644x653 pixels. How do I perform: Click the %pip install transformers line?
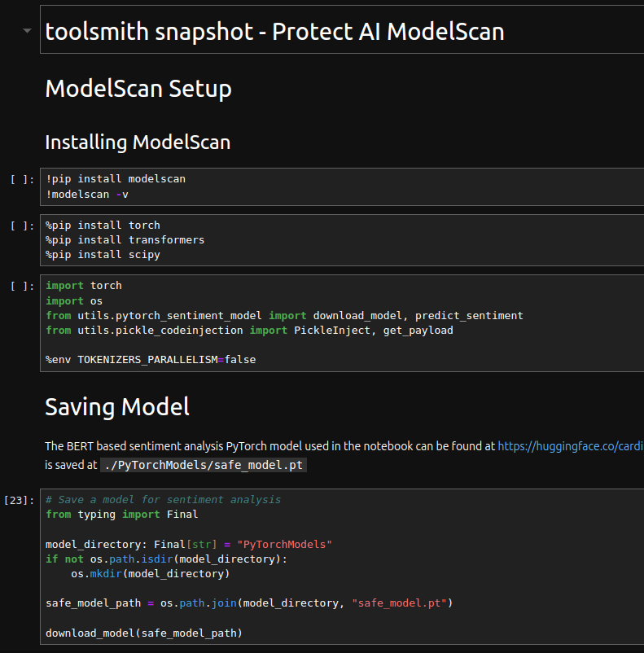pyautogui.click(x=125, y=239)
